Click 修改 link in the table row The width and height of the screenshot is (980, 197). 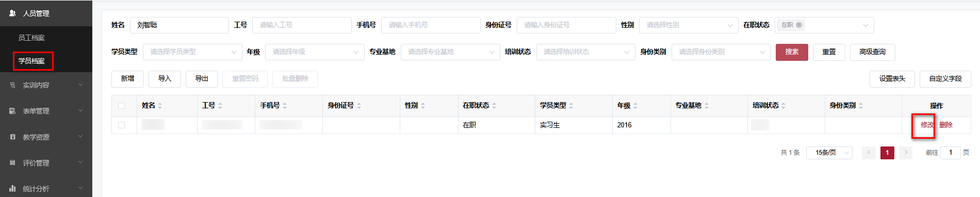[927, 125]
